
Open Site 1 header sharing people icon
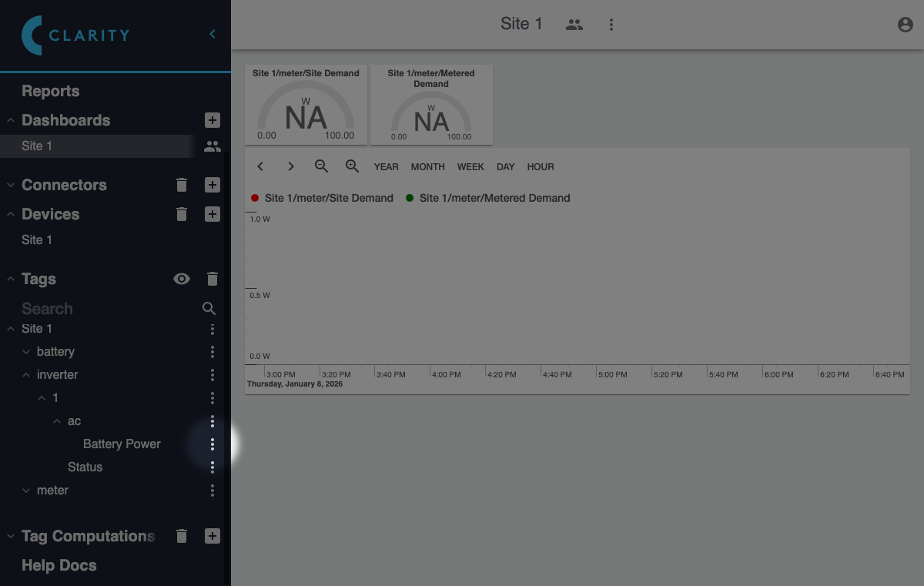point(574,25)
